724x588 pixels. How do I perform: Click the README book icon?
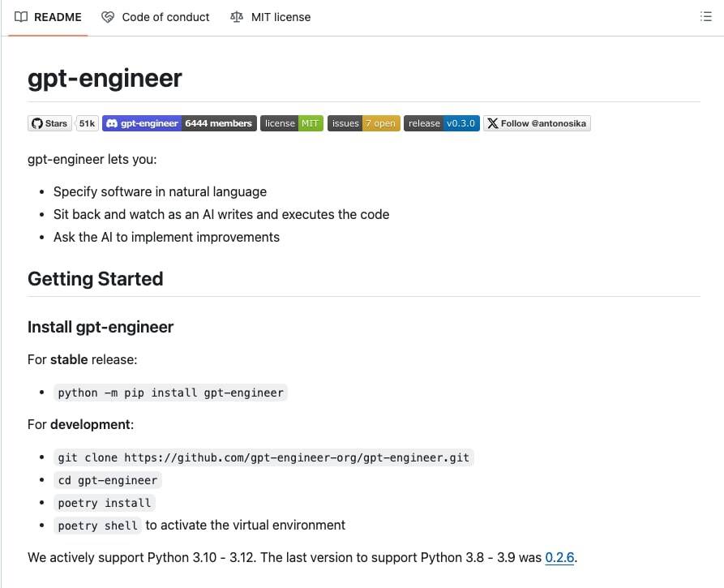pyautogui.click(x=21, y=16)
